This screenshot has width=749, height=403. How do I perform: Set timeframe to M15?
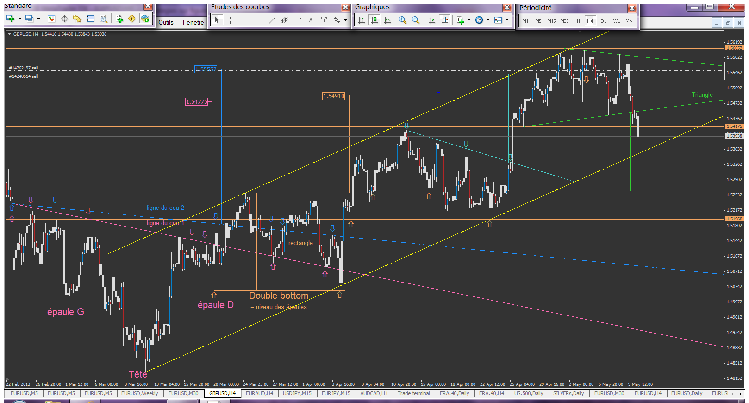[x=552, y=21]
